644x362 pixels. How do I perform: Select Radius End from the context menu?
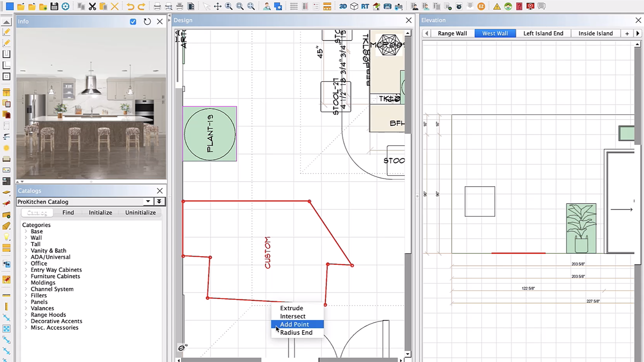pyautogui.click(x=296, y=333)
